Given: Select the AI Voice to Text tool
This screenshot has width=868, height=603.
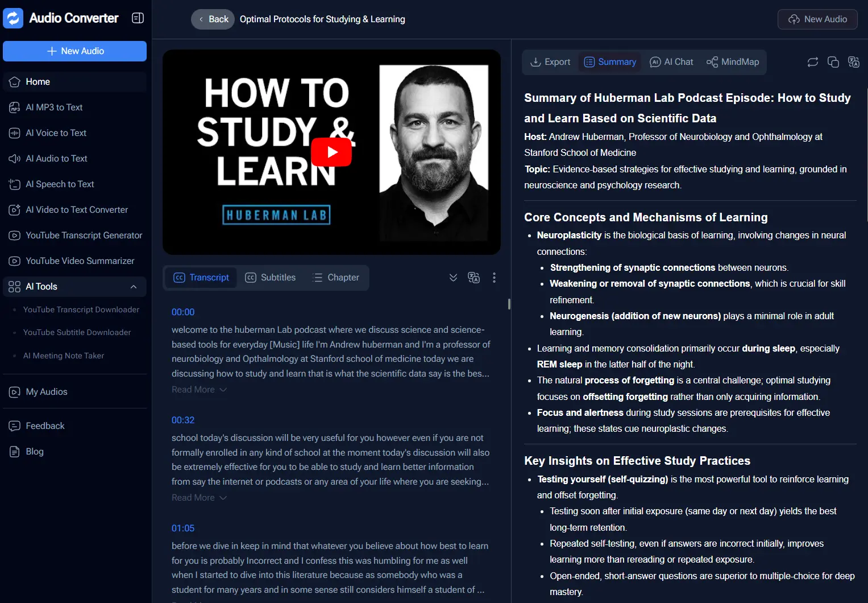Looking at the screenshot, I should tap(55, 133).
